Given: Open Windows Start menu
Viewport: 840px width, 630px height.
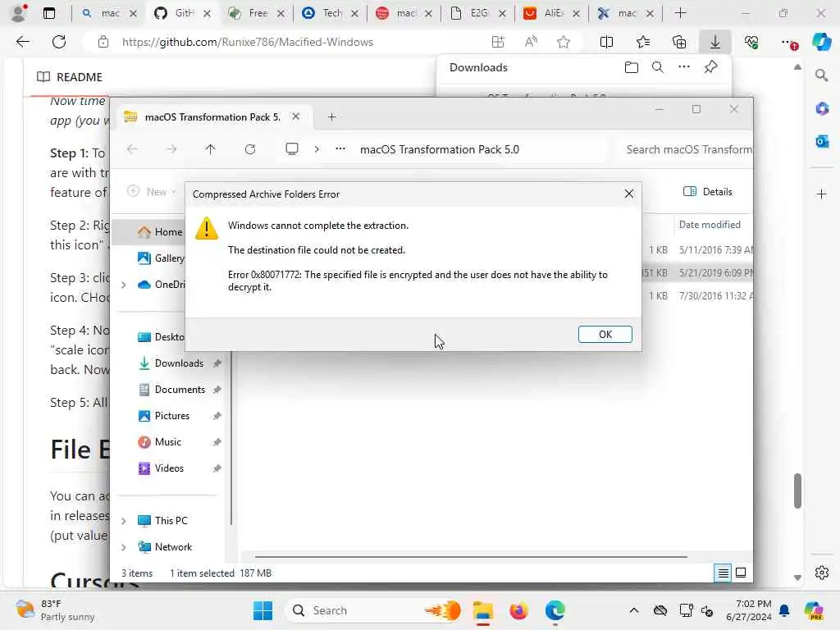Looking at the screenshot, I should [x=262, y=610].
